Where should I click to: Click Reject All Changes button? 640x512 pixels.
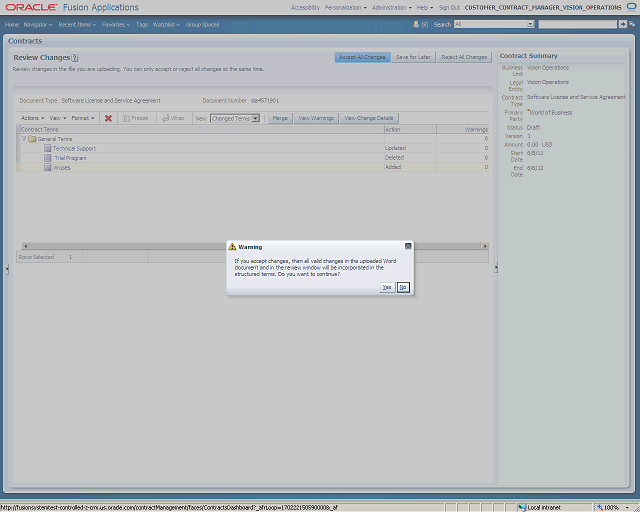pyautogui.click(x=464, y=57)
